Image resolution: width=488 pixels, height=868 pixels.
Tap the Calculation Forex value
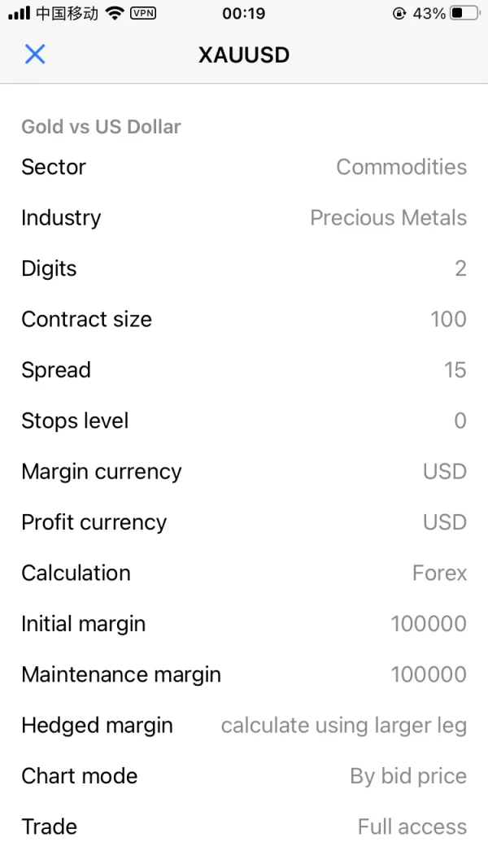439,573
